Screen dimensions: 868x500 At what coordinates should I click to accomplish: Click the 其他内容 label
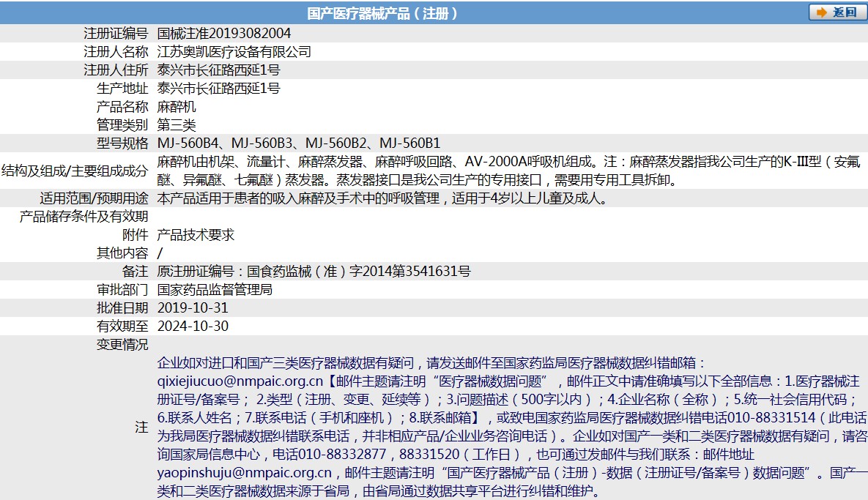click(x=122, y=253)
